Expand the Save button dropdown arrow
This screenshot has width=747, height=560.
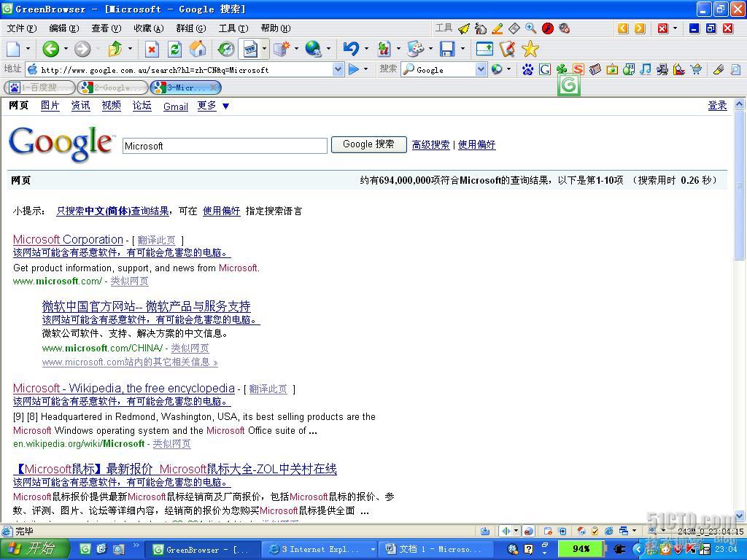(x=462, y=49)
